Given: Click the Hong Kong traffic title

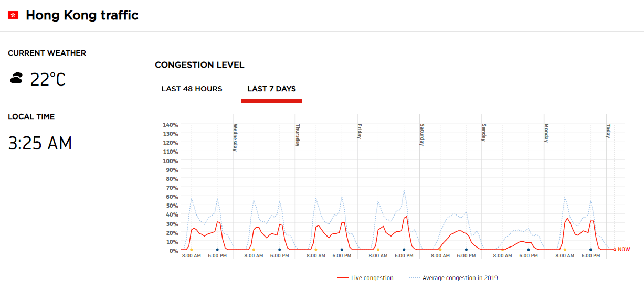Looking at the screenshot, I should coord(82,15).
